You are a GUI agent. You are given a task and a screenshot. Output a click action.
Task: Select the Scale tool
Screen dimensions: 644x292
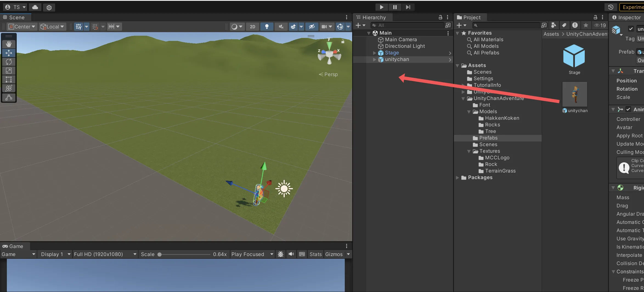coord(9,71)
